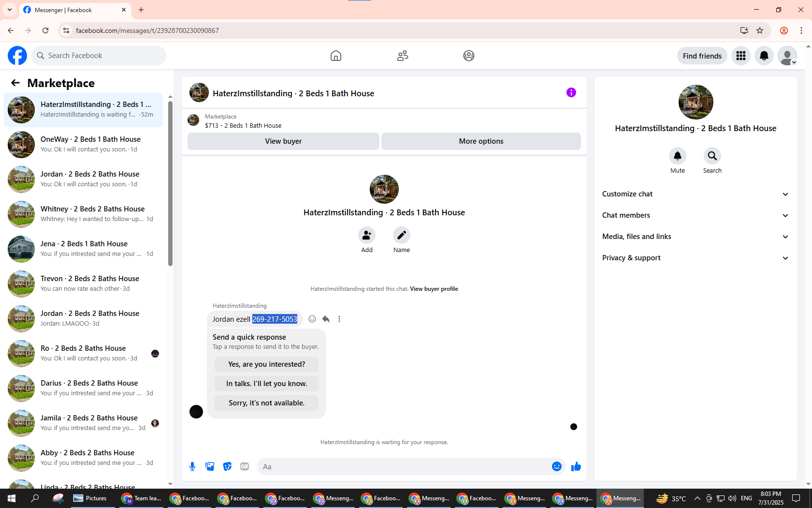
Task: Attach a photo or file
Action: point(210,466)
